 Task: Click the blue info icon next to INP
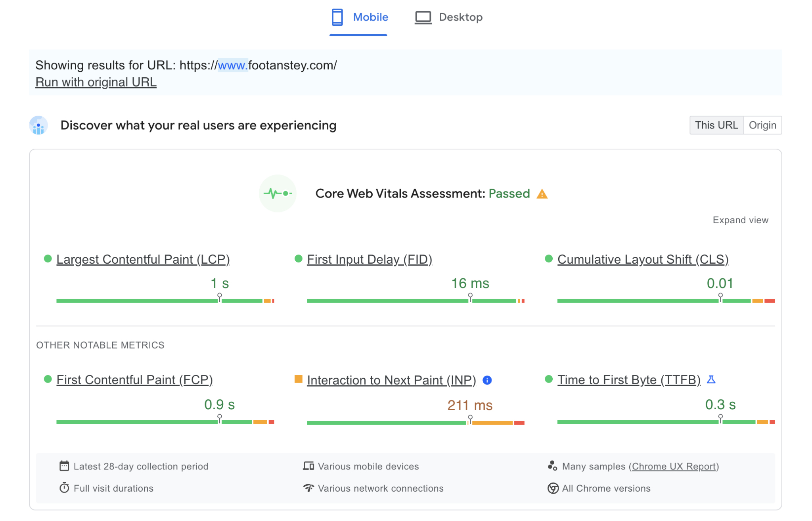[487, 380]
